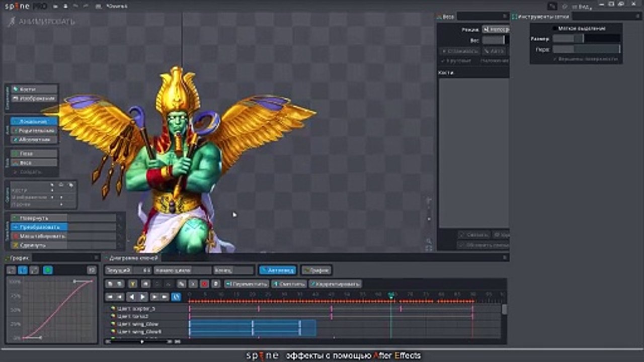Click the Переместить (Shift) button
Viewport: 644px width, 362px height.
pyautogui.click(x=246, y=284)
